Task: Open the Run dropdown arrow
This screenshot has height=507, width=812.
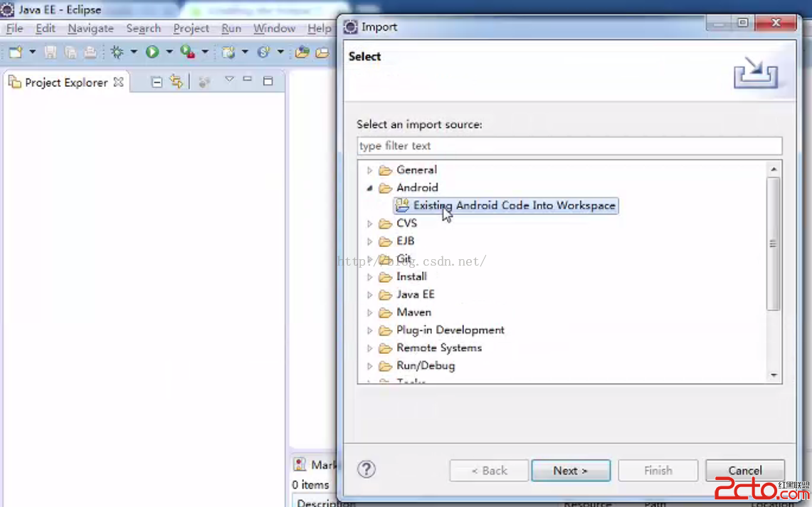Action: click(x=169, y=52)
